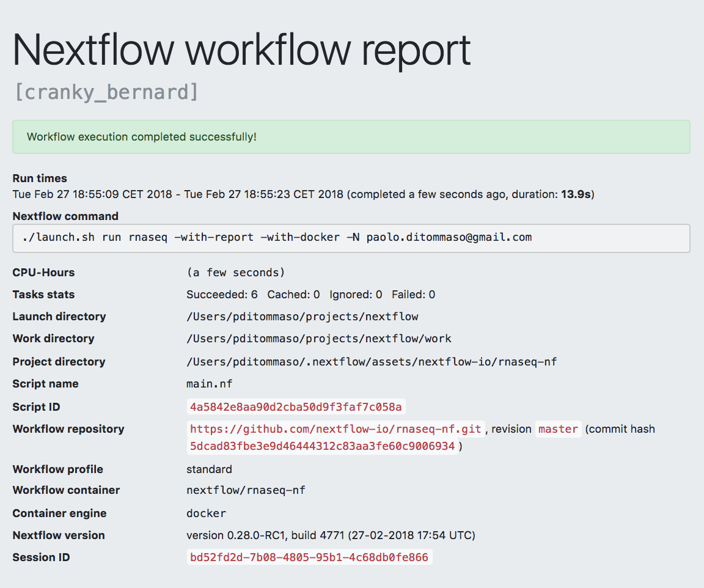This screenshot has height=588, width=704.
Task: Click 'Cached: 0' task count
Action: [x=293, y=295]
